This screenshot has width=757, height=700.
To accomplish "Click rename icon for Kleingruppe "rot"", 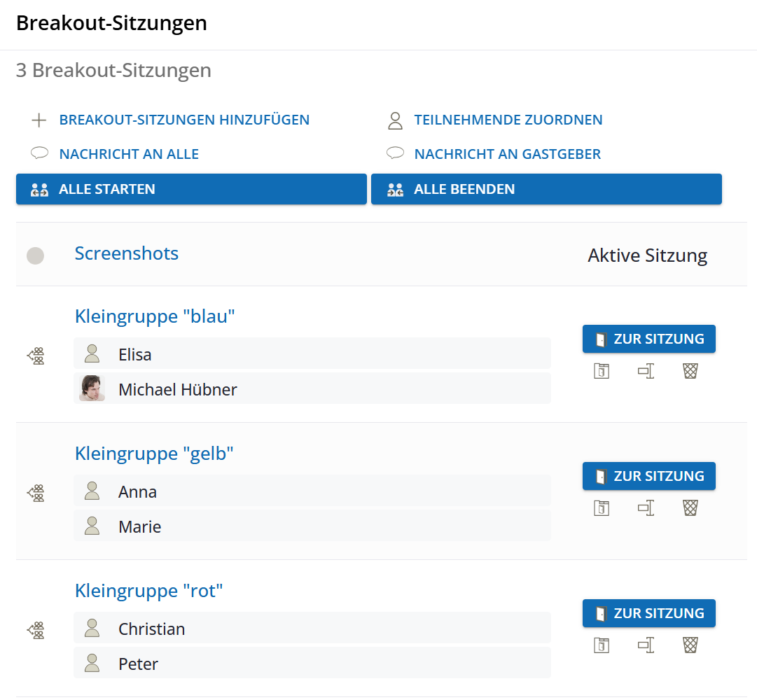I will (646, 645).
